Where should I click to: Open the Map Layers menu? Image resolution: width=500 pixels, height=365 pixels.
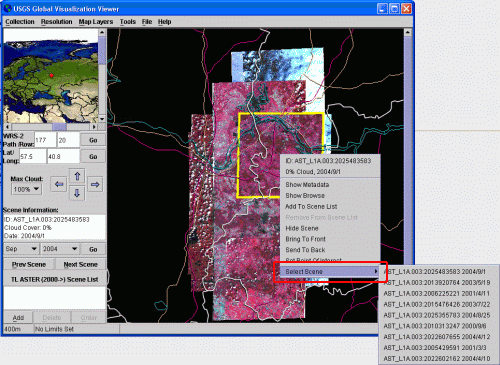click(x=96, y=22)
